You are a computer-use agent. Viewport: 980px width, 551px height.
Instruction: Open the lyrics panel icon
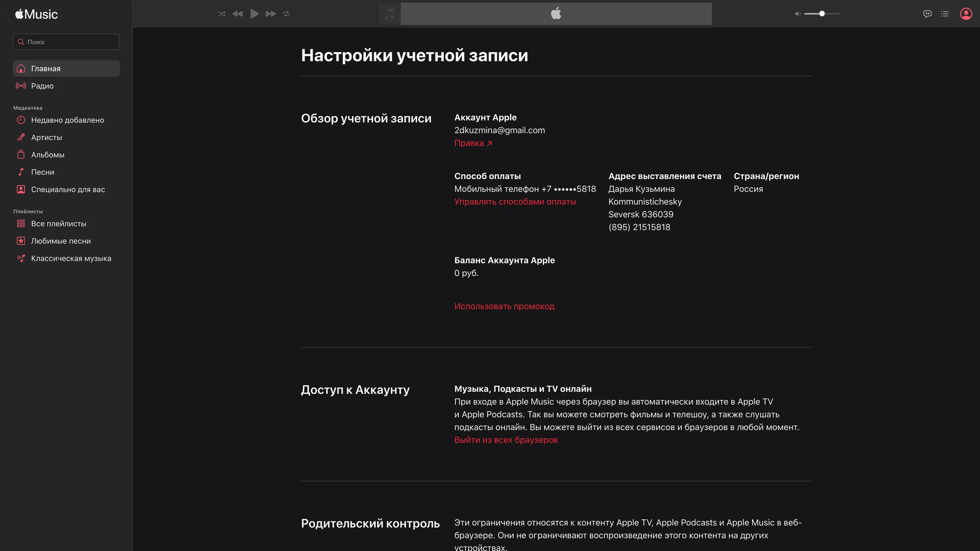(927, 14)
